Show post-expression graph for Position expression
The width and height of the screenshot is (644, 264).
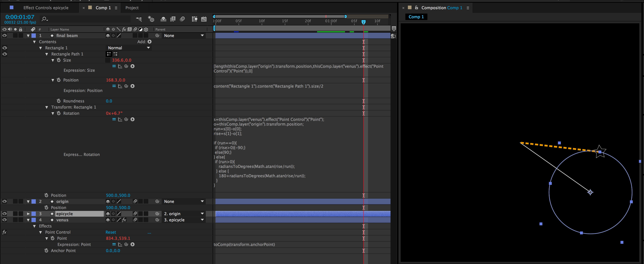click(120, 86)
